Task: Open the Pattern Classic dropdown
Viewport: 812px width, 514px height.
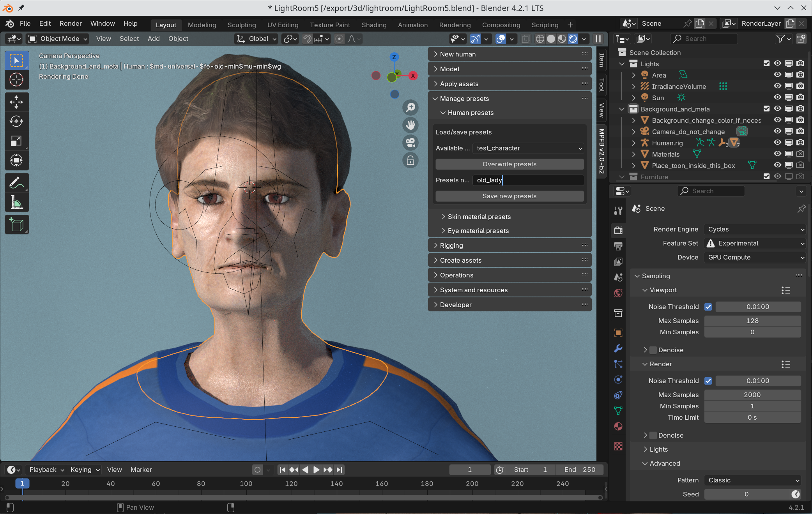Action: [752, 480]
